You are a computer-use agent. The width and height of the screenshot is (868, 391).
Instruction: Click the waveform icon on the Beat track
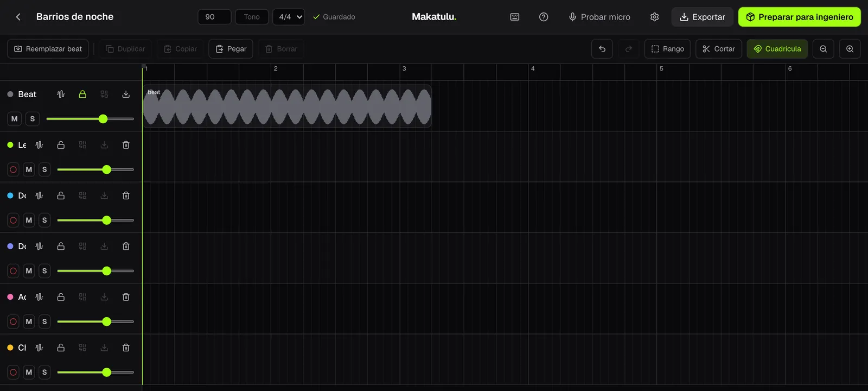coord(61,94)
